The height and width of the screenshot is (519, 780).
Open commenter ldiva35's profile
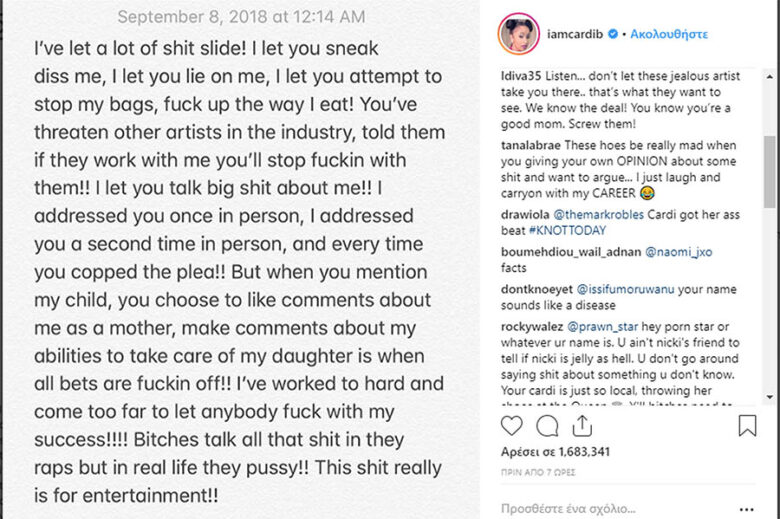tap(521, 76)
